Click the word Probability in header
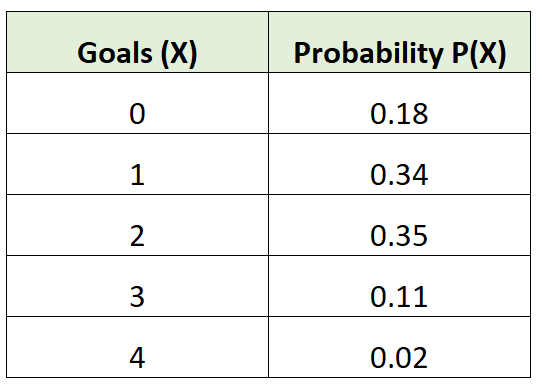The width and height of the screenshot is (542, 384). coord(368,54)
